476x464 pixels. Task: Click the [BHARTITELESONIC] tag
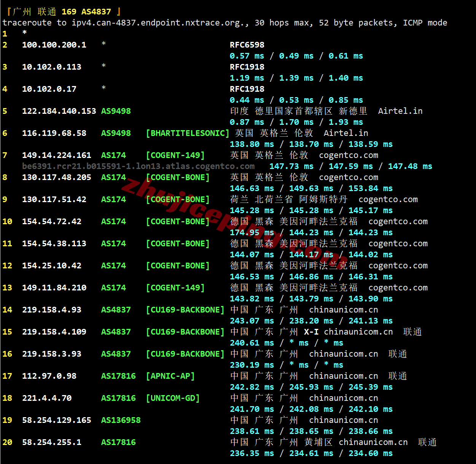[x=188, y=133]
